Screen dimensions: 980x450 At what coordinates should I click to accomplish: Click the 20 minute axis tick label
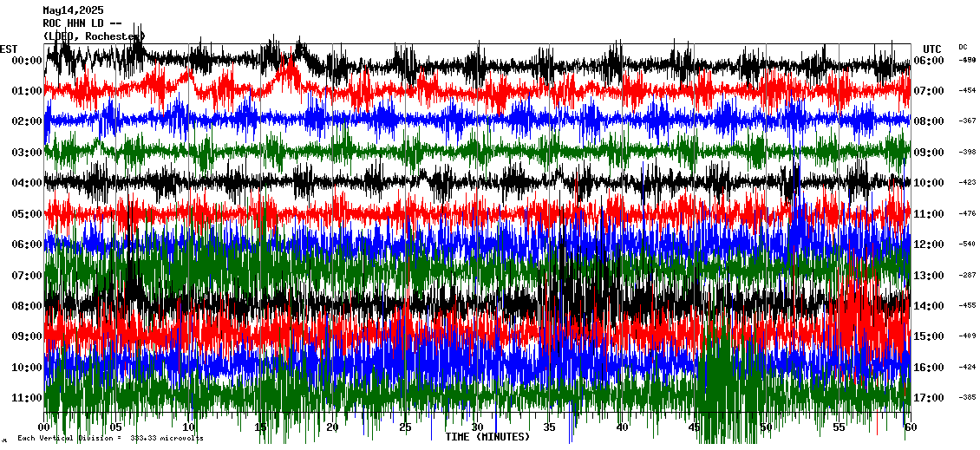coord(333,427)
